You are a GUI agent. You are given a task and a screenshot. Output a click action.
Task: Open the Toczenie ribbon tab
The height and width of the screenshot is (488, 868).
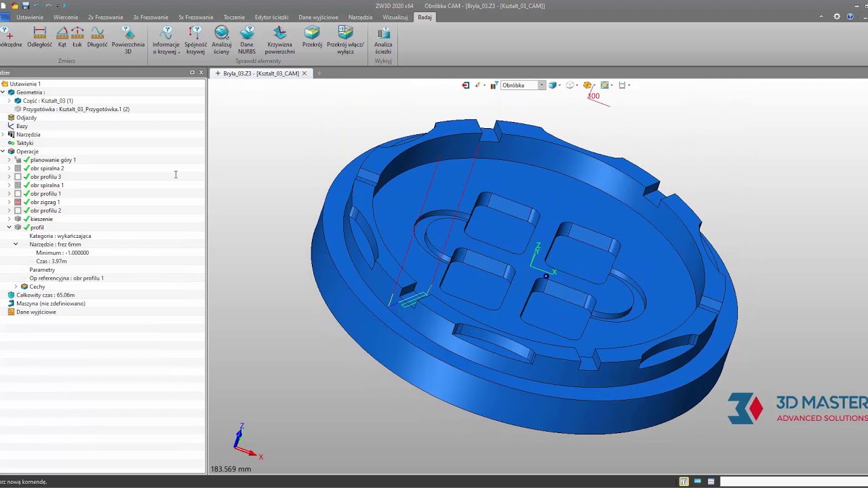tap(234, 17)
